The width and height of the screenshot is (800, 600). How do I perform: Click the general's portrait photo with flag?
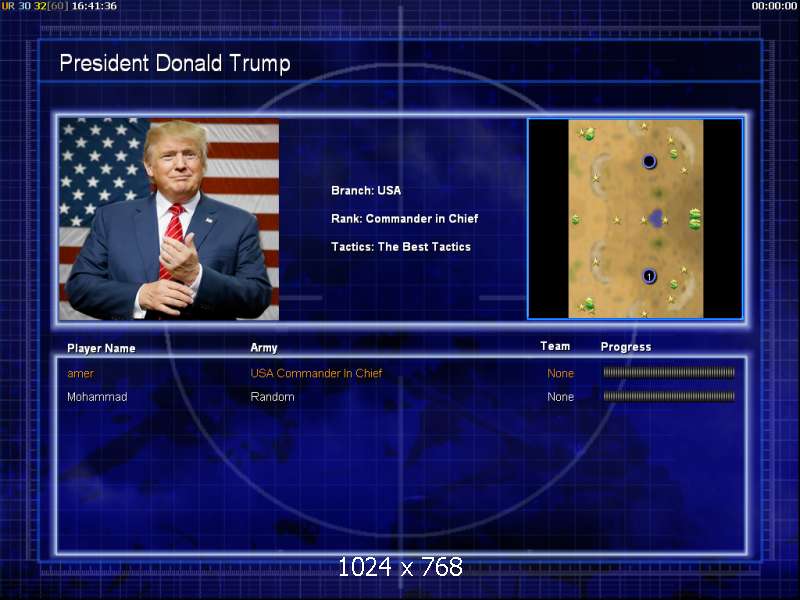pyautogui.click(x=169, y=219)
